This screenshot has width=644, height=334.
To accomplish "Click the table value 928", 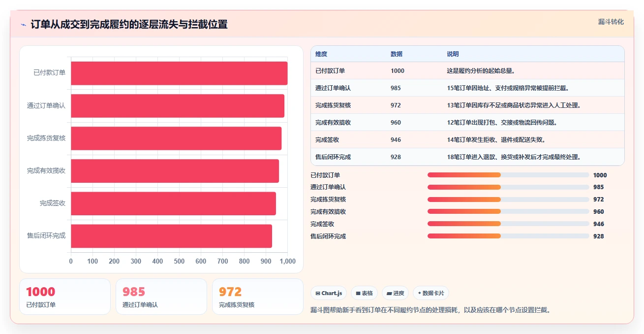I will pyautogui.click(x=396, y=157).
